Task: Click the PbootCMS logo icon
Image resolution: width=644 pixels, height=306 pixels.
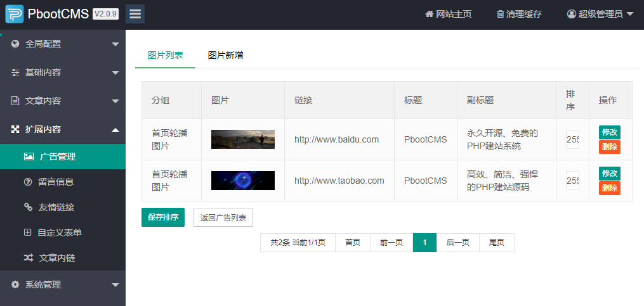Action: point(15,14)
